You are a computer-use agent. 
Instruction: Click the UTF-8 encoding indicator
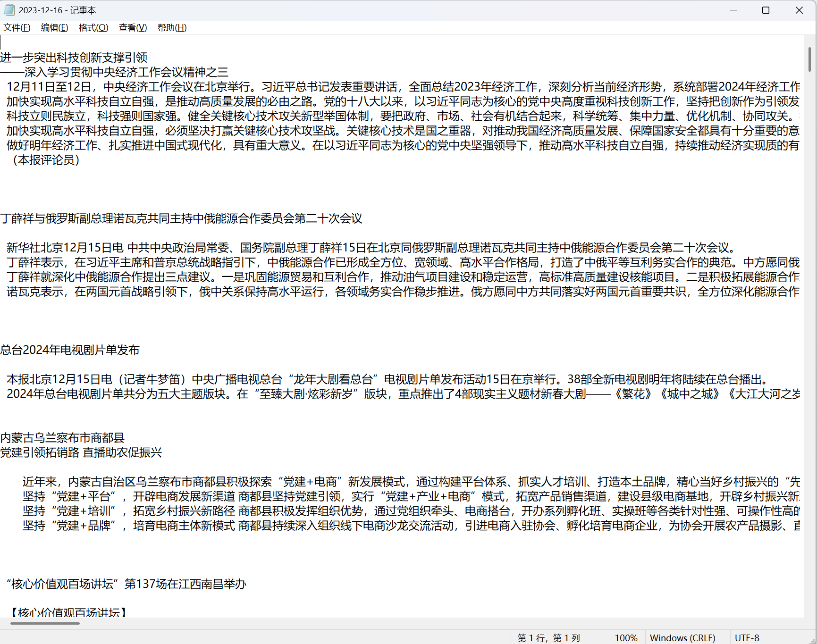click(x=747, y=638)
